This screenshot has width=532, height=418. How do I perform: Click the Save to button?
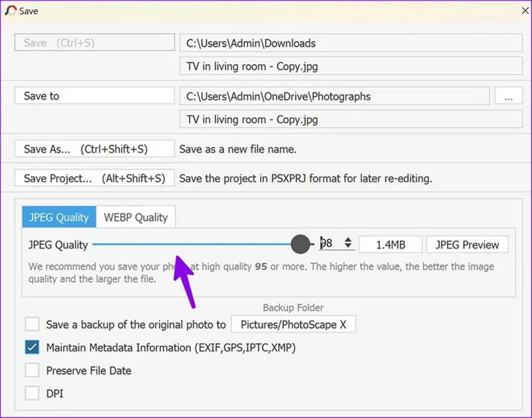(x=94, y=96)
